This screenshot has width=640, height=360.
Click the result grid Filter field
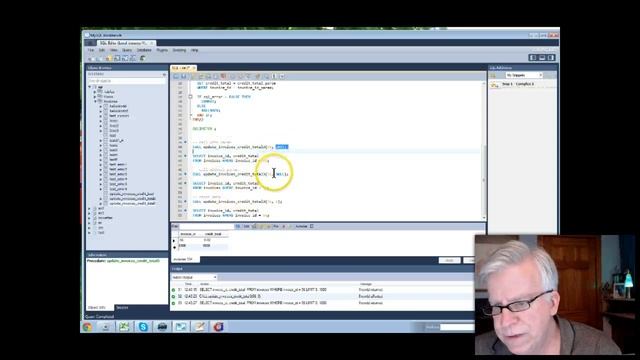click(x=207, y=226)
